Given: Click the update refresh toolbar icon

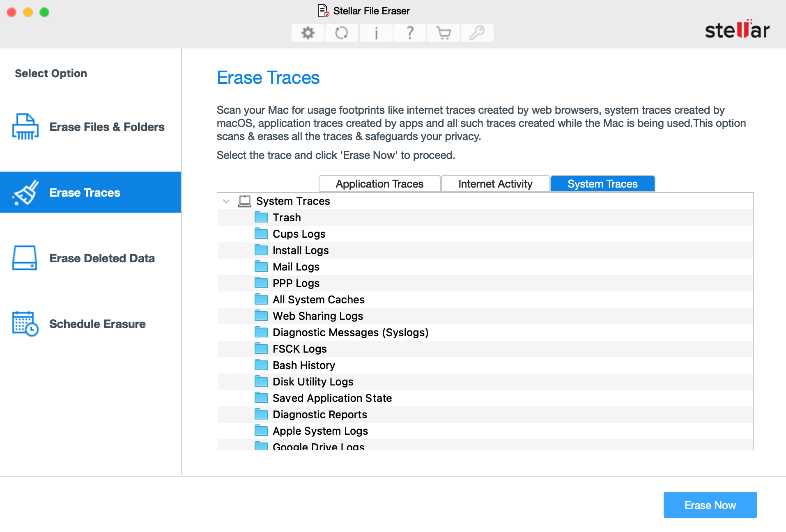Looking at the screenshot, I should point(342,33).
